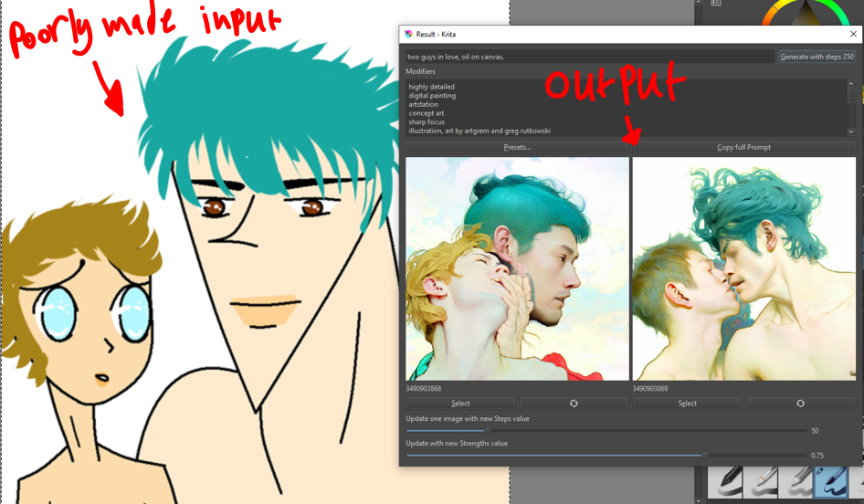
Task: Click the left output image thumbnail
Action: point(517,268)
